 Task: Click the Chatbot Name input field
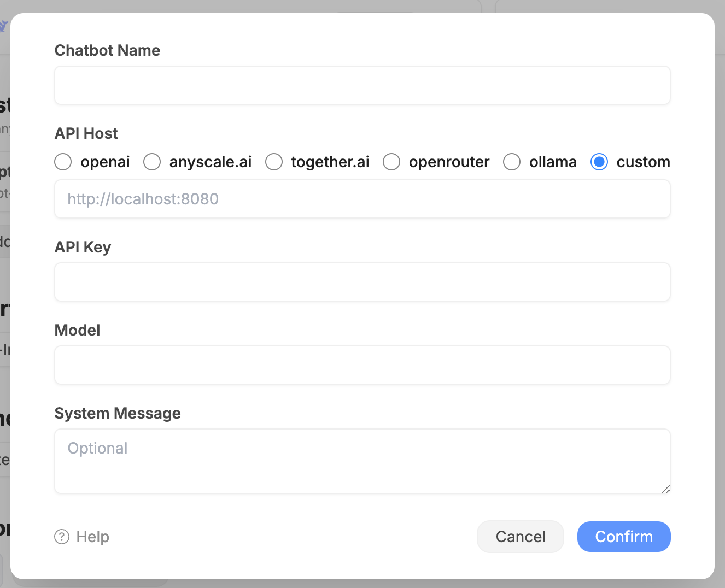pyautogui.click(x=362, y=85)
